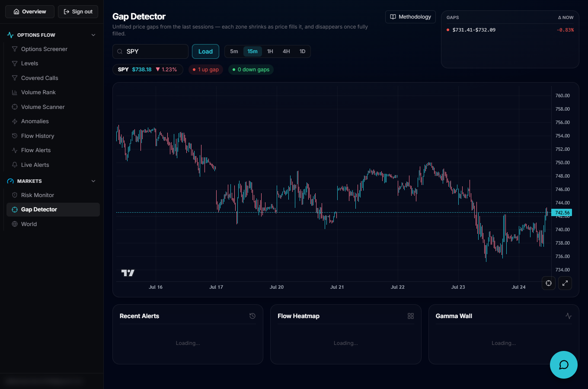Click the Anomalies lightning bolt icon
Screen dimensions: 588x389
15,121
